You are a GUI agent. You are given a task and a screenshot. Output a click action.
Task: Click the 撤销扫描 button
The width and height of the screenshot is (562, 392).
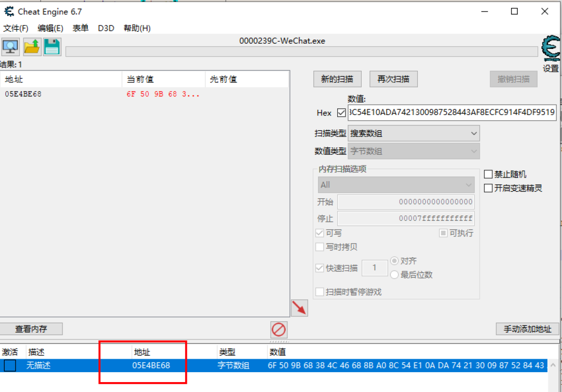[x=514, y=79]
